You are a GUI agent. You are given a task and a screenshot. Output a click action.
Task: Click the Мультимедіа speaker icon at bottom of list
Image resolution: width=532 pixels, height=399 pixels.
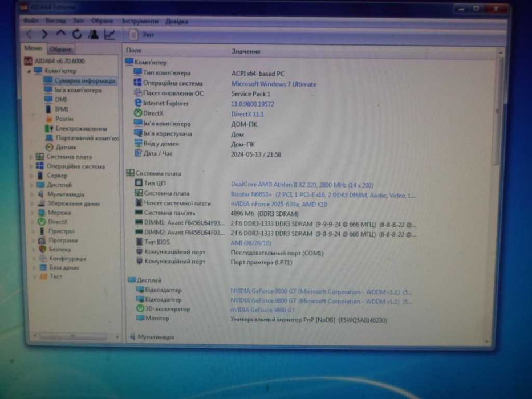133,336
